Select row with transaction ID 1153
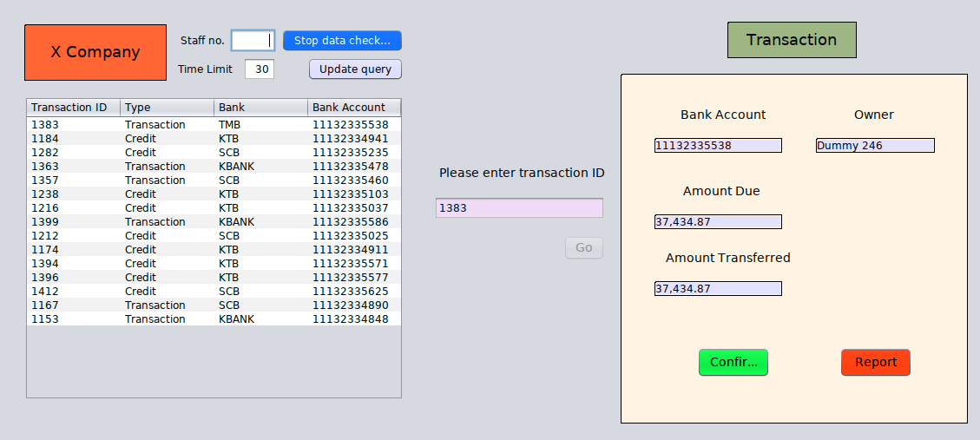980x440 pixels. pos(214,319)
